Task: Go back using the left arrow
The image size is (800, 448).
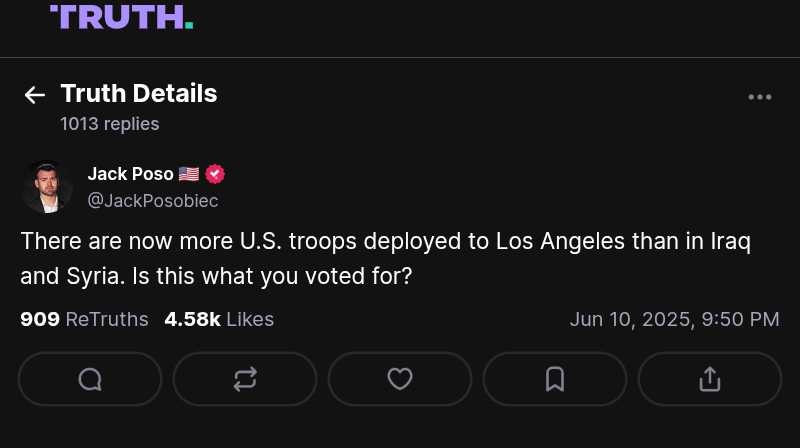Action: click(35, 95)
